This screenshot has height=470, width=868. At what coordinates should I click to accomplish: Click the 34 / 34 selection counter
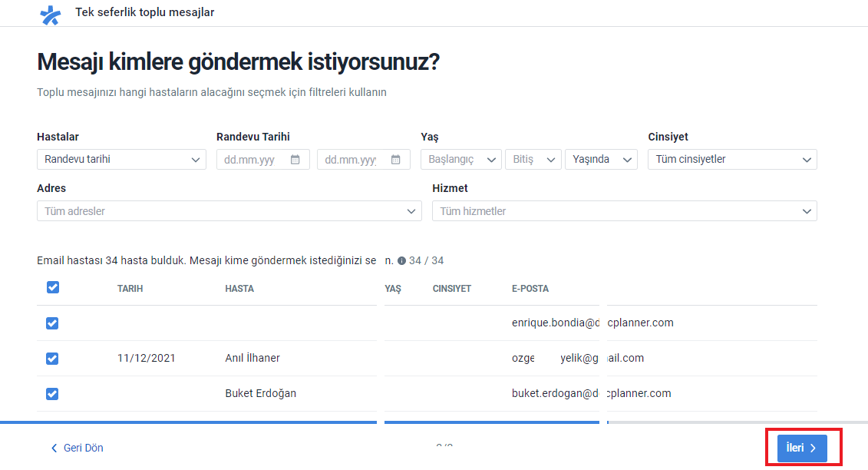[x=426, y=260]
